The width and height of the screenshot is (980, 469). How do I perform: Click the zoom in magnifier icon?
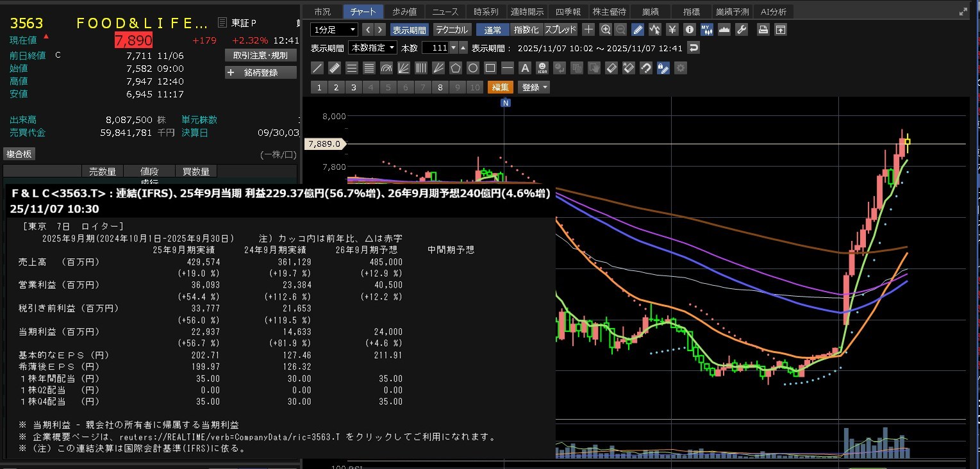pyautogui.click(x=606, y=29)
